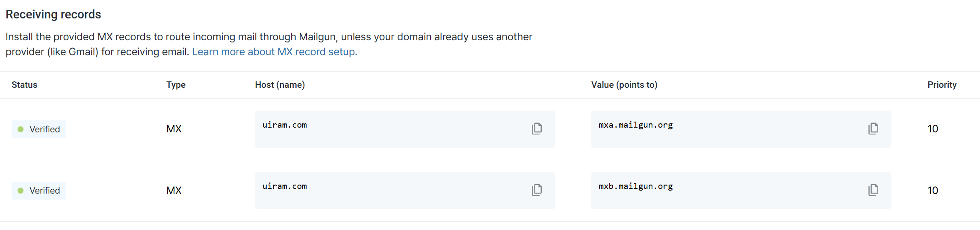This screenshot has height=230, width=980.
Task: Click the green status dot in first row
Action: pyautogui.click(x=21, y=129)
